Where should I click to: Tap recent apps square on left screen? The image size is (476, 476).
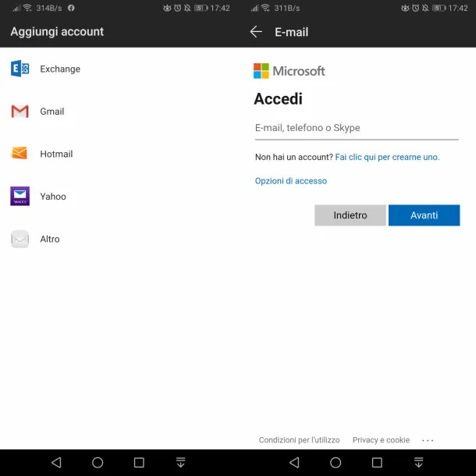pyautogui.click(x=139, y=463)
